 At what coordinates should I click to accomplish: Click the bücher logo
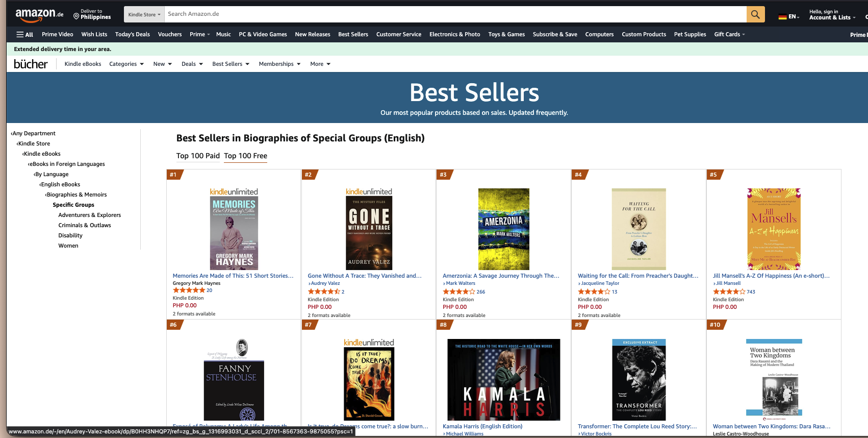coord(31,64)
